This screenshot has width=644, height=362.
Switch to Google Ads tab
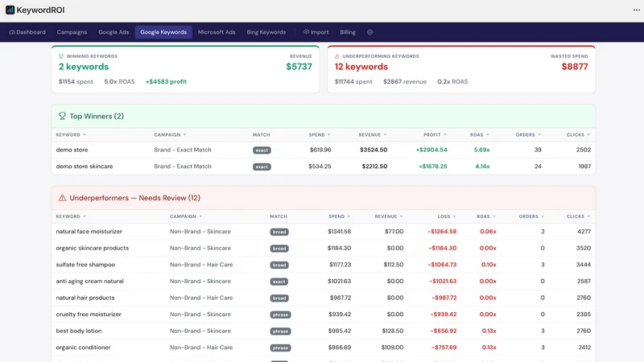click(114, 32)
